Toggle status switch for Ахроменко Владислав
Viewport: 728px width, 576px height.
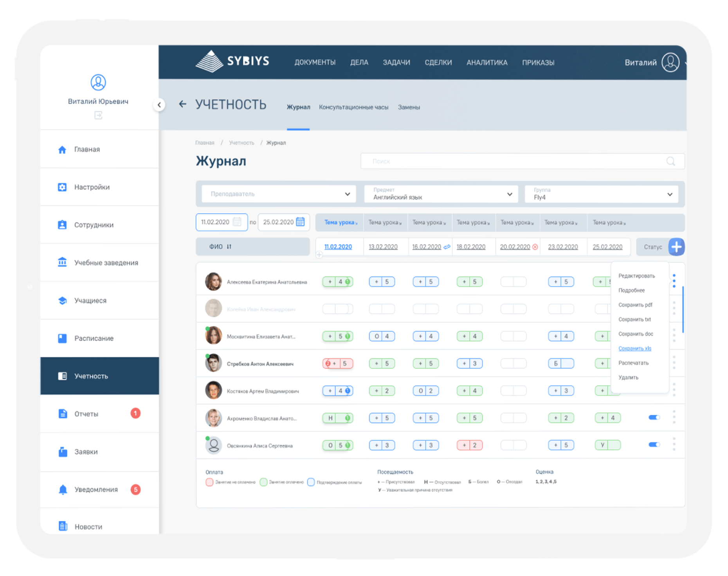click(x=654, y=418)
